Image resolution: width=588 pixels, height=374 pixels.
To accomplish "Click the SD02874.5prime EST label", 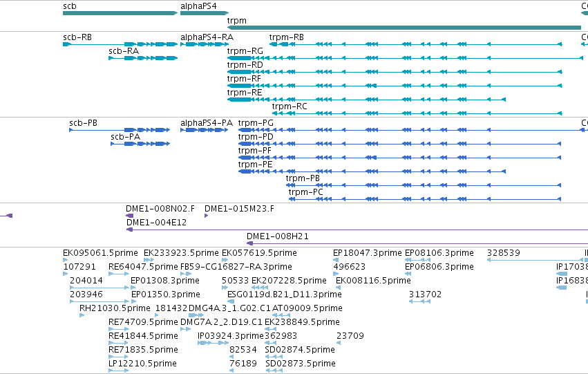I will [x=300, y=350].
